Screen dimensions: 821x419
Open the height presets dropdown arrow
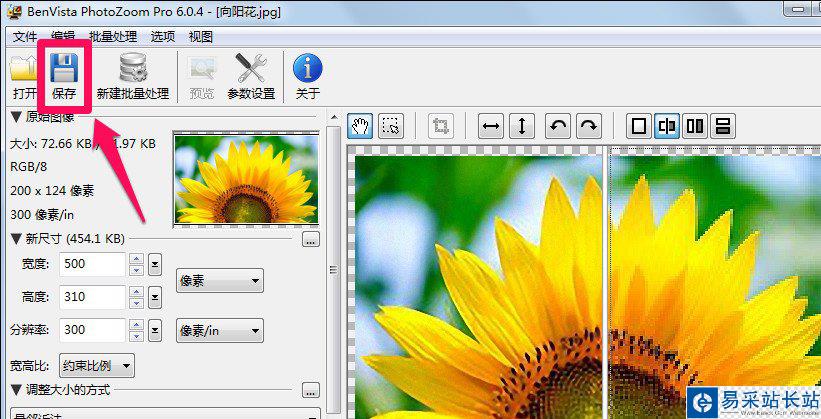155,297
